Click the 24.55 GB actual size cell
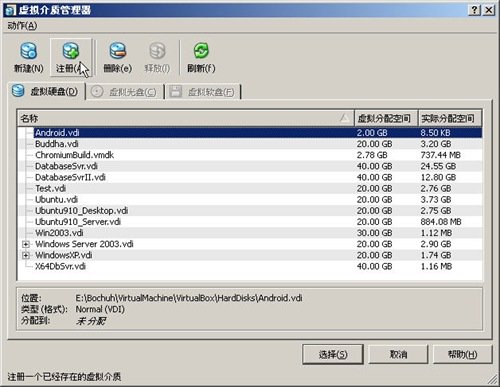The image size is (500, 387). [438, 166]
